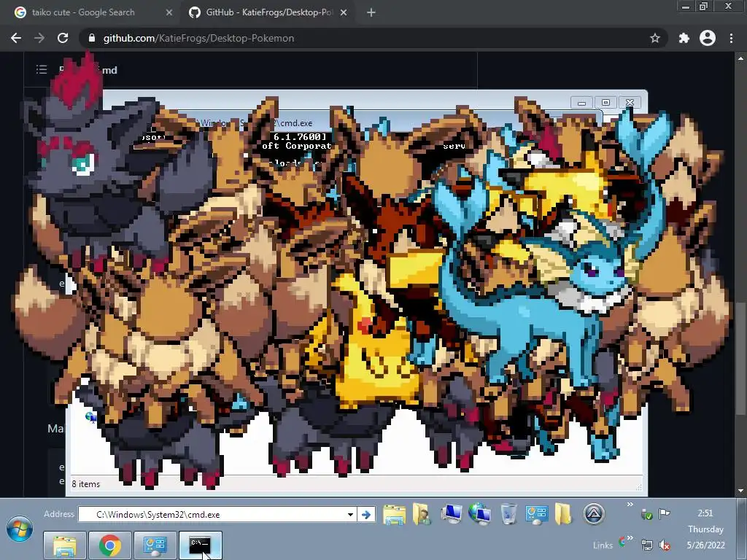Maximize the window behind the Pokemon sprites
Screen dimensions: 747x560
point(605,102)
